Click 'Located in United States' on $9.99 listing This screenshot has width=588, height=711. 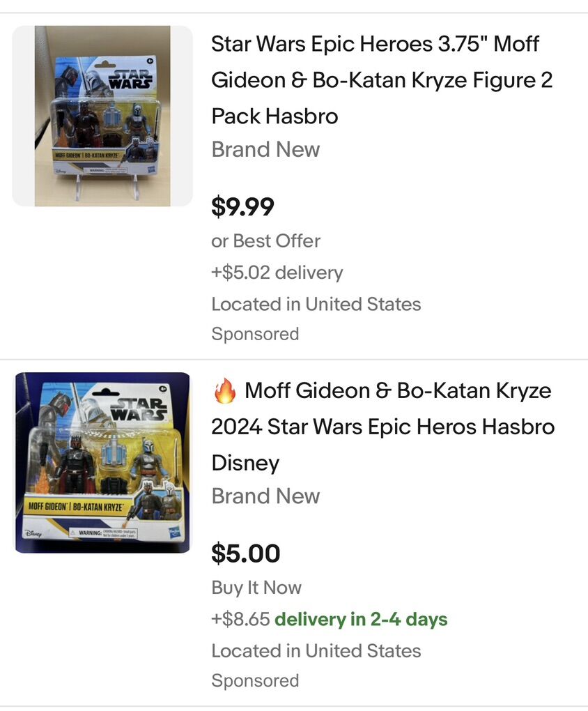[x=316, y=305]
